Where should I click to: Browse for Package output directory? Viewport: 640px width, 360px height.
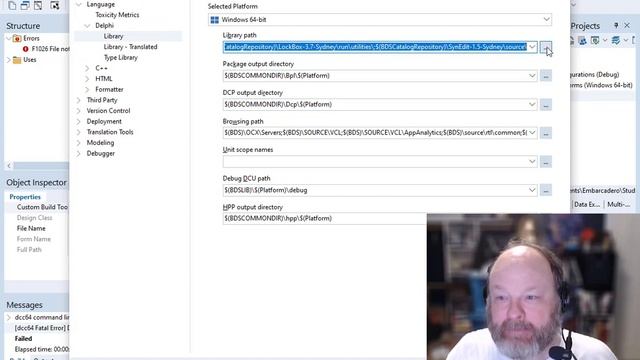[546, 76]
